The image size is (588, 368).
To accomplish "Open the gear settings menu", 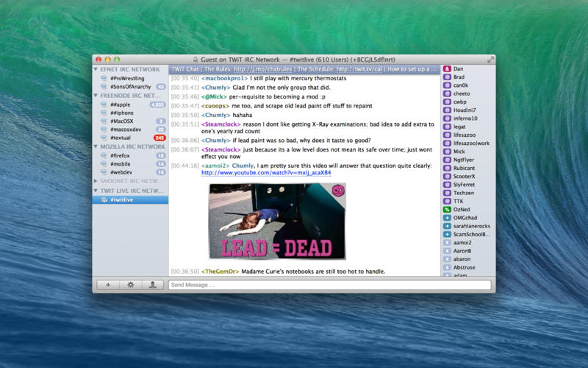I will (130, 285).
